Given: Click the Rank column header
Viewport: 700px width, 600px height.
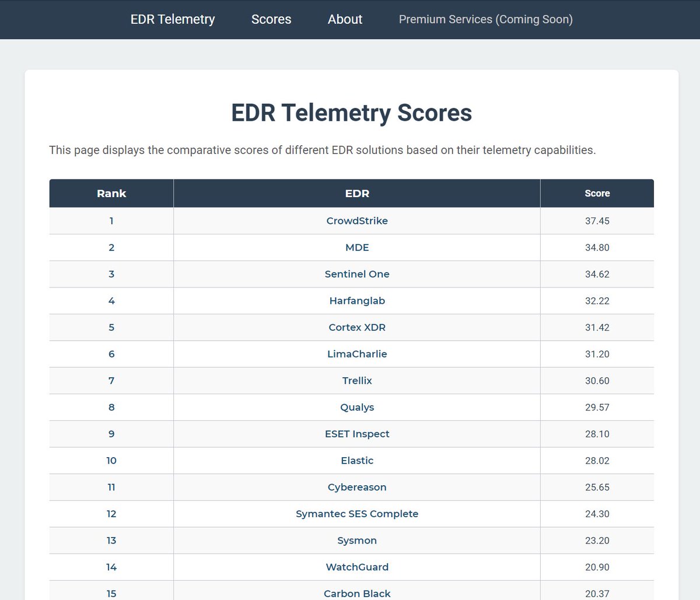Looking at the screenshot, I should [x=111, y=194].
